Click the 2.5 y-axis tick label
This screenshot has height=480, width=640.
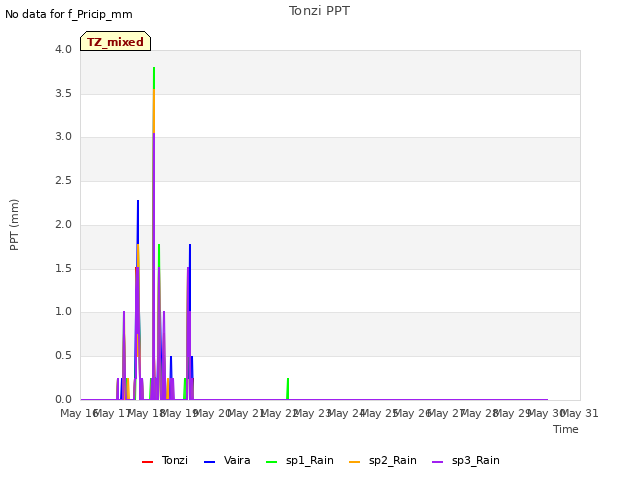coord(63,180)
